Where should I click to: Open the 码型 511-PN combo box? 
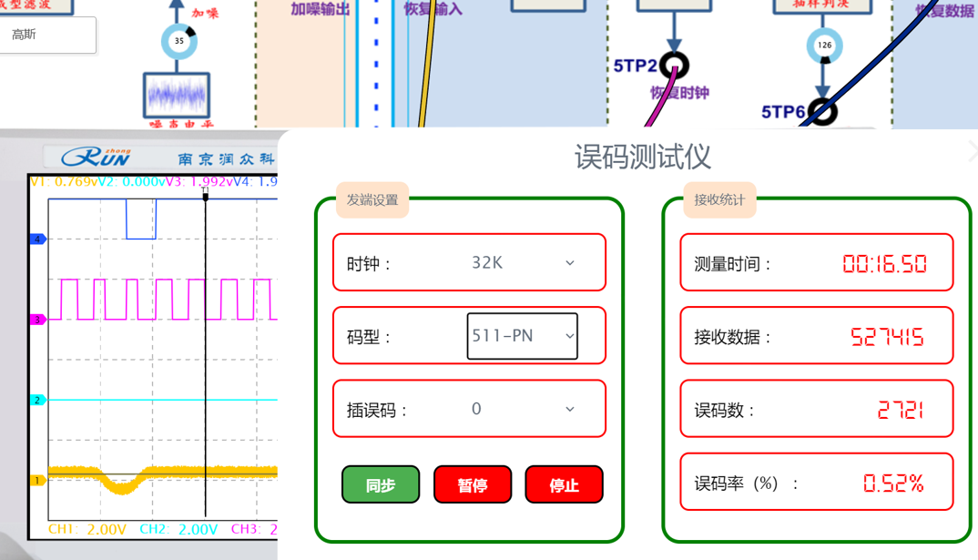coord(522,336)
